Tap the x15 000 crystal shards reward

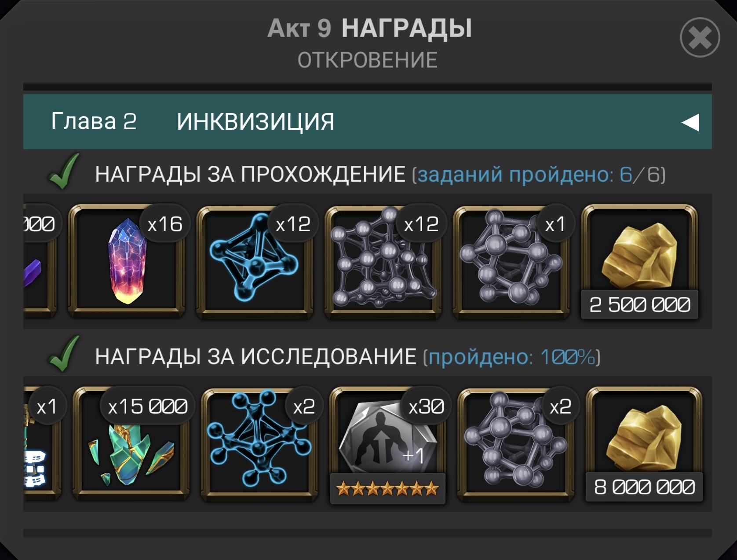click(131, 443)
